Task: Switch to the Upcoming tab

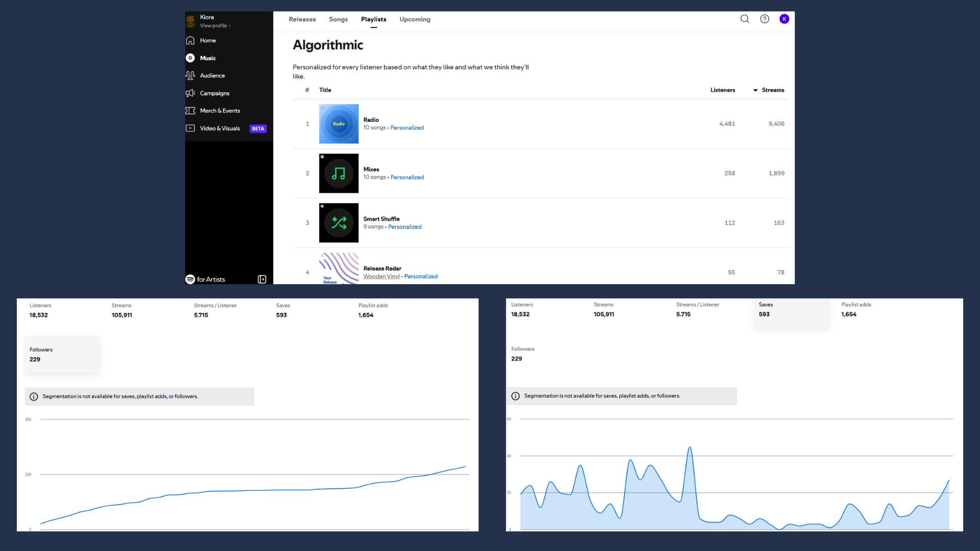Action: (x=414, y=19)
